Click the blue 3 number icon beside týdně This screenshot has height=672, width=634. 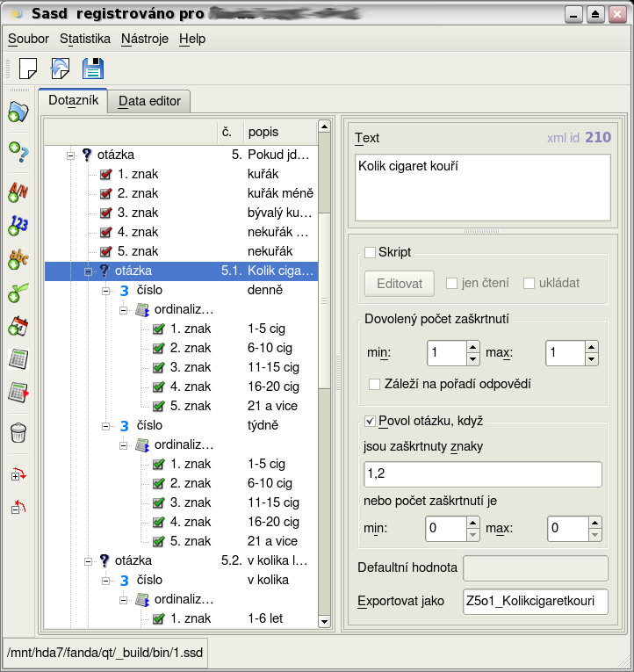tap(124, 425)
